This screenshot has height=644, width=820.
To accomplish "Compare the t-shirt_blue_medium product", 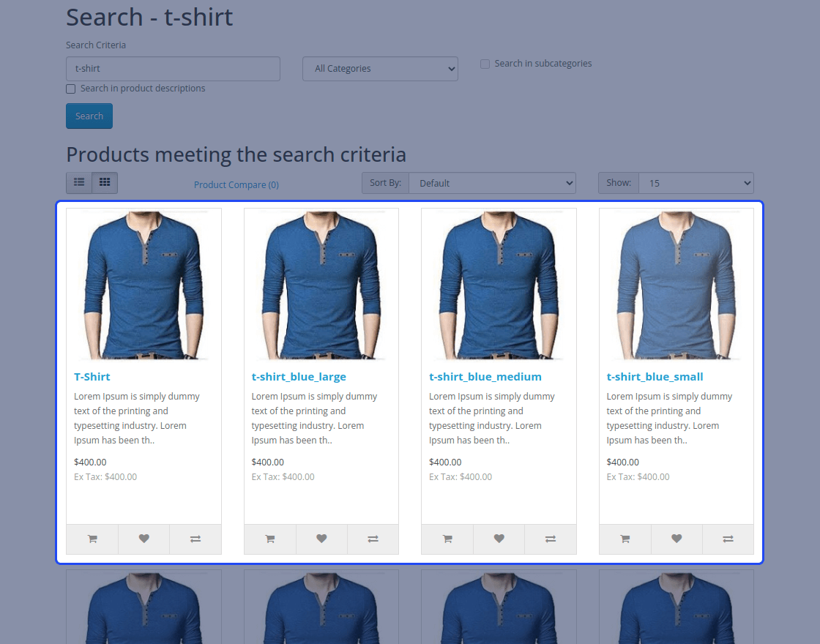I will tap(550, 539).
